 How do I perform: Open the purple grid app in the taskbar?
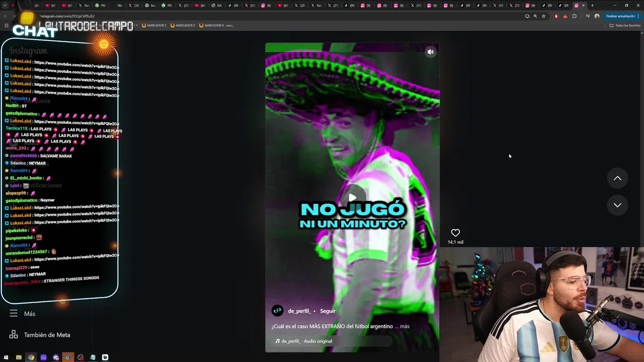coord(43,357)
